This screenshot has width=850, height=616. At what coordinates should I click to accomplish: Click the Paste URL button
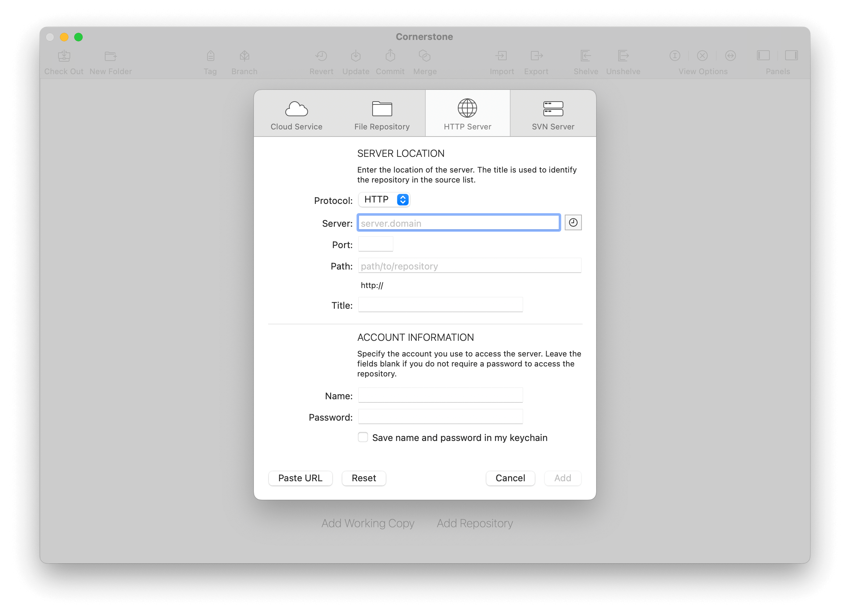coord(300,477)
